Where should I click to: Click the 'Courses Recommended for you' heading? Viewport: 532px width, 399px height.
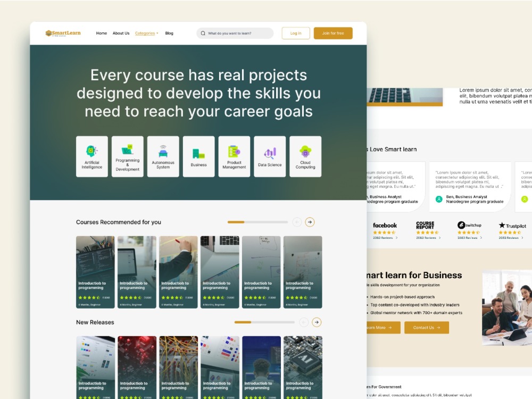pos(119,222)
